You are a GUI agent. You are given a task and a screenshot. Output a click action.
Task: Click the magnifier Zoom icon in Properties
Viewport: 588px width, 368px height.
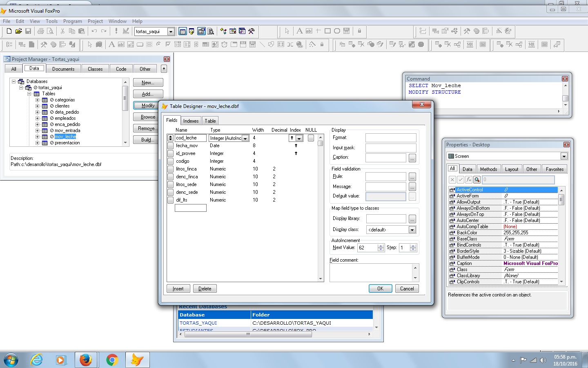[x=477, y=180]
